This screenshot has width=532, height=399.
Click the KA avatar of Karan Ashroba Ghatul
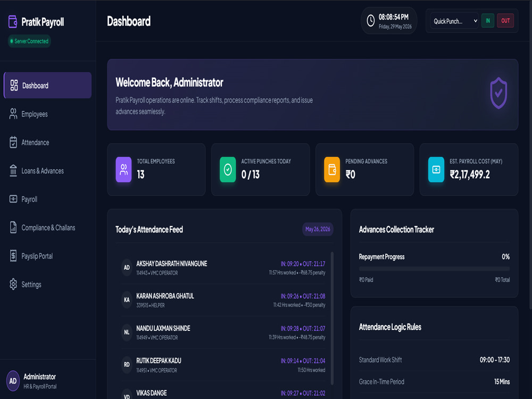[127, 300]
